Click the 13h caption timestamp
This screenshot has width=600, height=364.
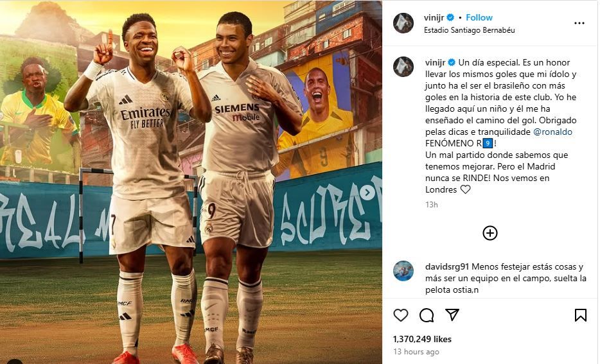click(x=431, y=205)
